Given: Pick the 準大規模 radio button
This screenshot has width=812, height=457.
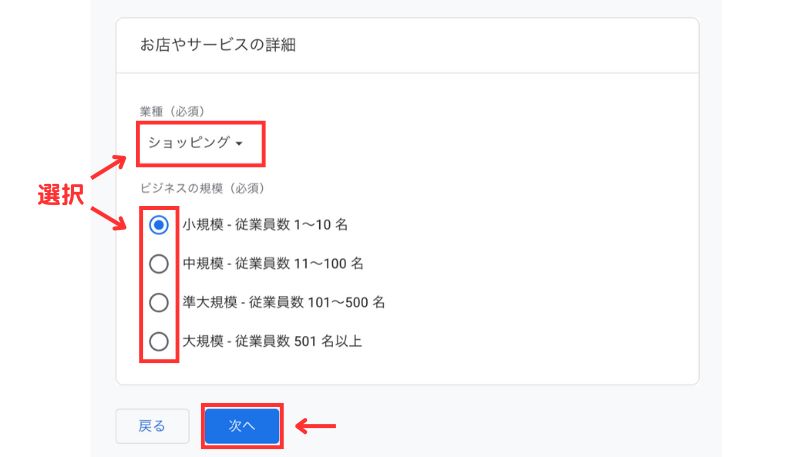Looking at the screenshot, I should click(158, 302).
